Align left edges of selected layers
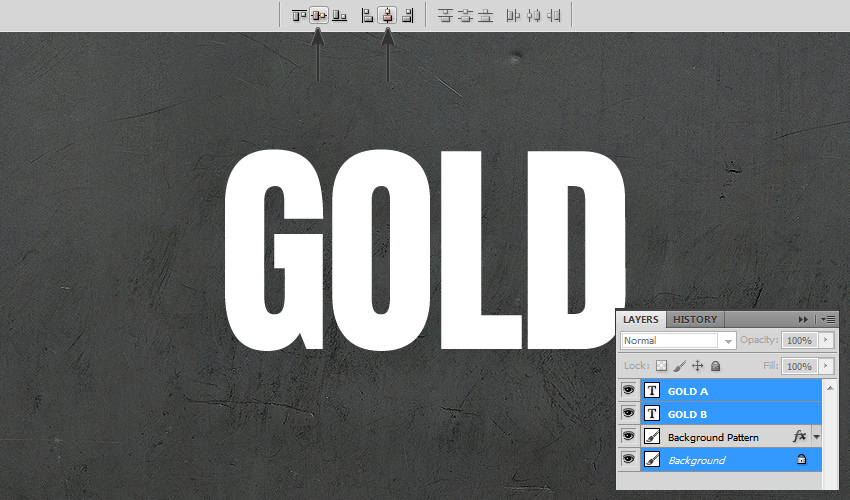Screen dimensions: 850x500 click(x=367, y=16)
